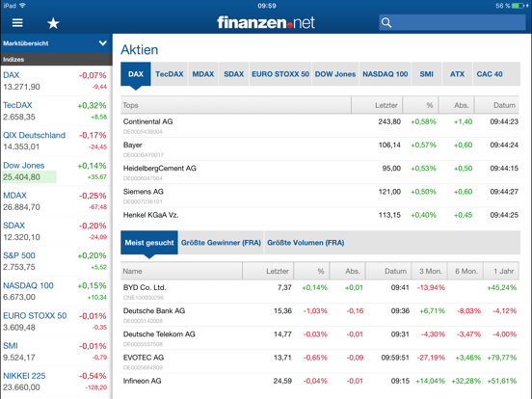This screenshot has height=399, width=532.
Task: Click the Indizes section header
Action: pyautogui.click(x=56, y=60)
